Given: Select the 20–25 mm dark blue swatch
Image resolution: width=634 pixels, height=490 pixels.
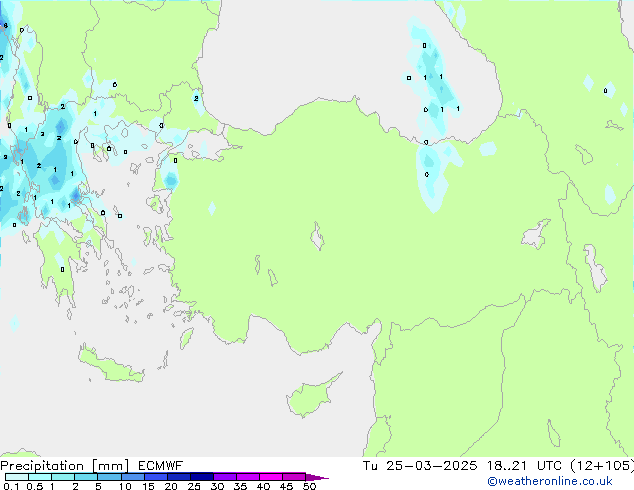Looking at the screenshot, I should 179,477.
